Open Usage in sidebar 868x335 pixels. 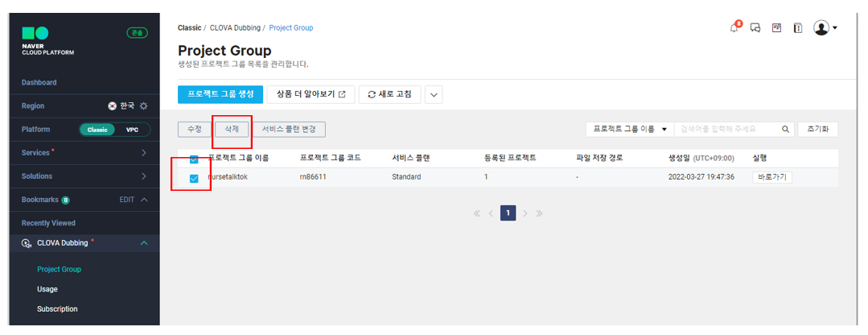coord(47,289)
